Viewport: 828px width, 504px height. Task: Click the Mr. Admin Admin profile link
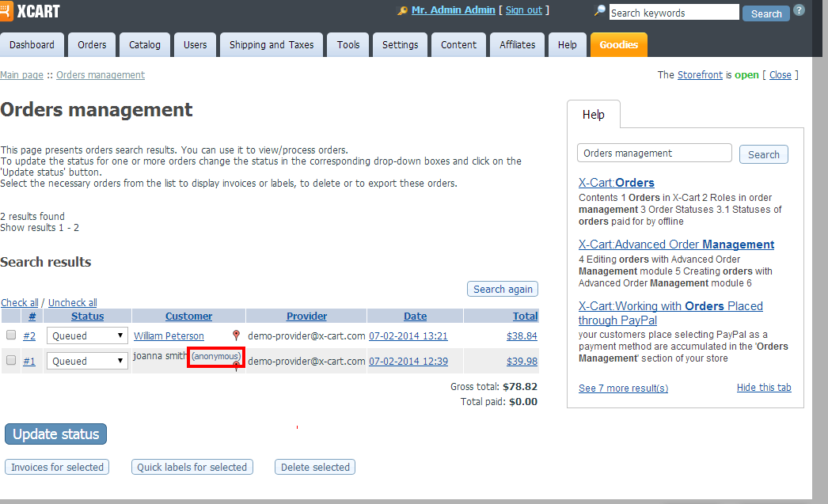453,10
